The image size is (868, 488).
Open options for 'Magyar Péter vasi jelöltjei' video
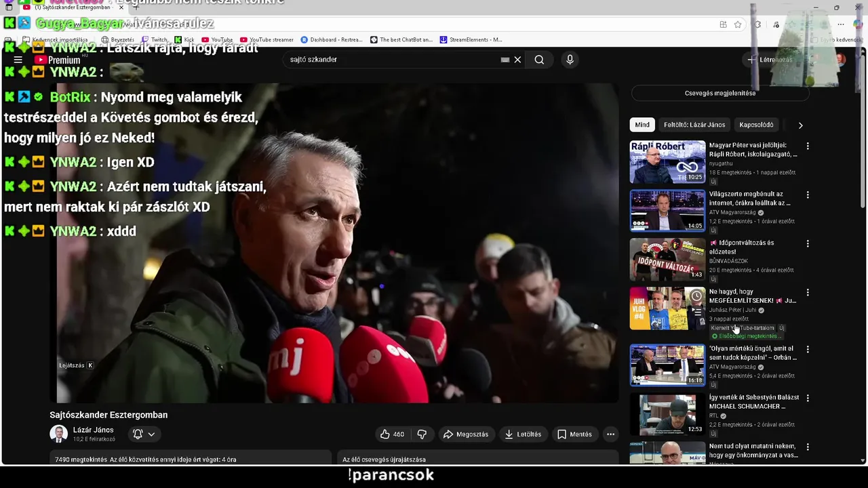(807, 146)
